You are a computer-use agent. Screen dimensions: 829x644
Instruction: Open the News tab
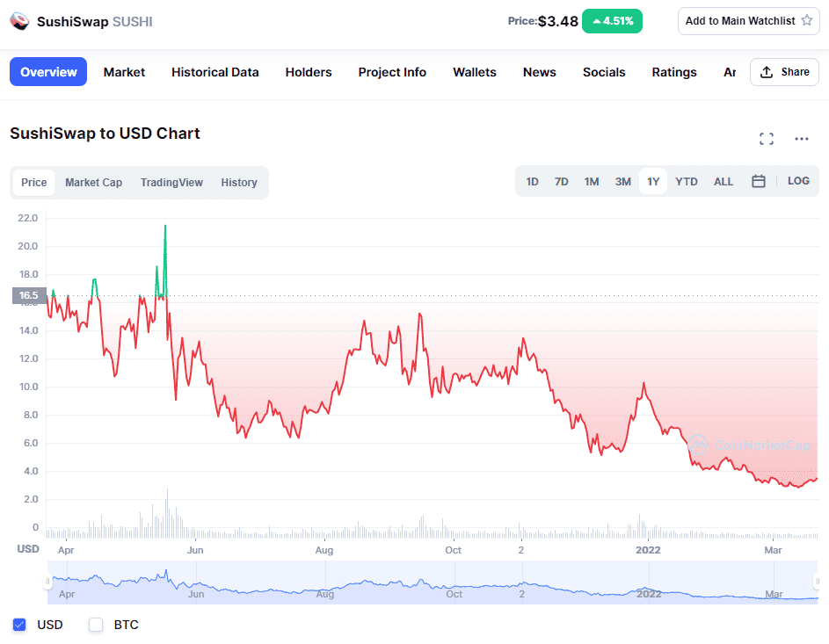(540, 72)
